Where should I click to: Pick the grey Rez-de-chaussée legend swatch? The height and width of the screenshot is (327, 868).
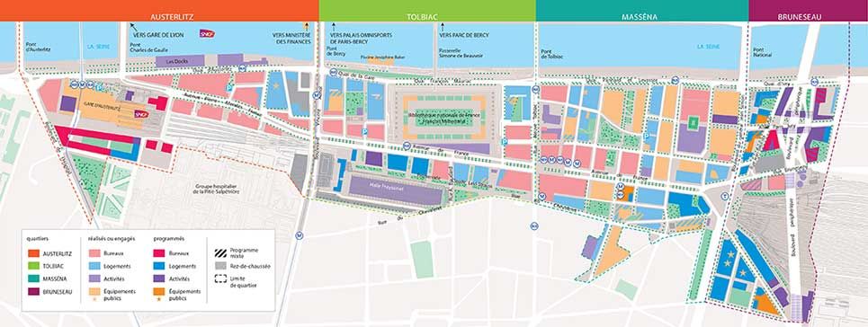coord(221,266)
